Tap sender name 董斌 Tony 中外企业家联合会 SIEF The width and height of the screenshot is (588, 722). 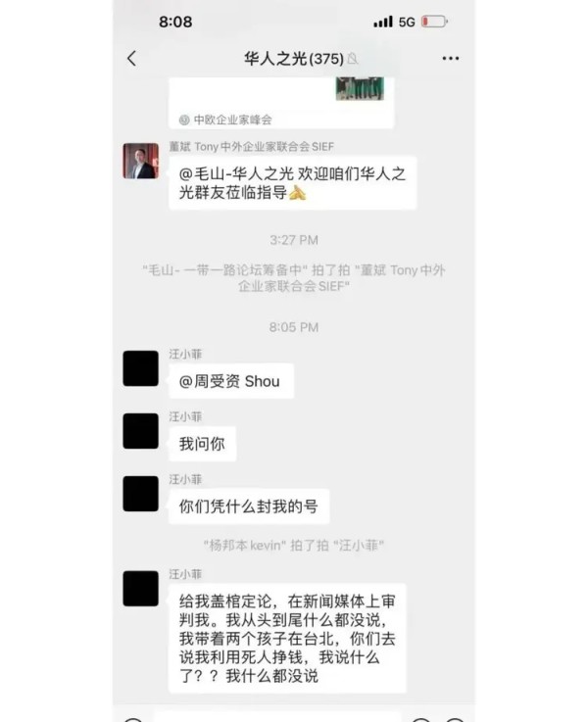click(252, 146)
